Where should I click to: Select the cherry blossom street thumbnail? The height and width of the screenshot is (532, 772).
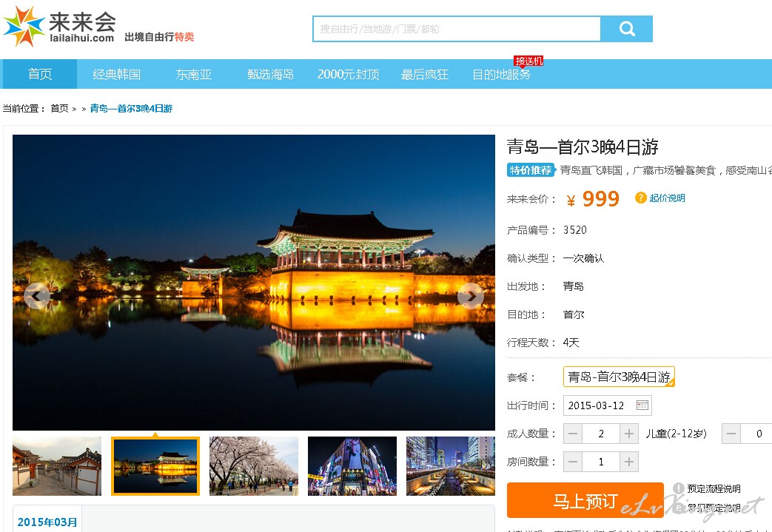(x=254, y=466)
